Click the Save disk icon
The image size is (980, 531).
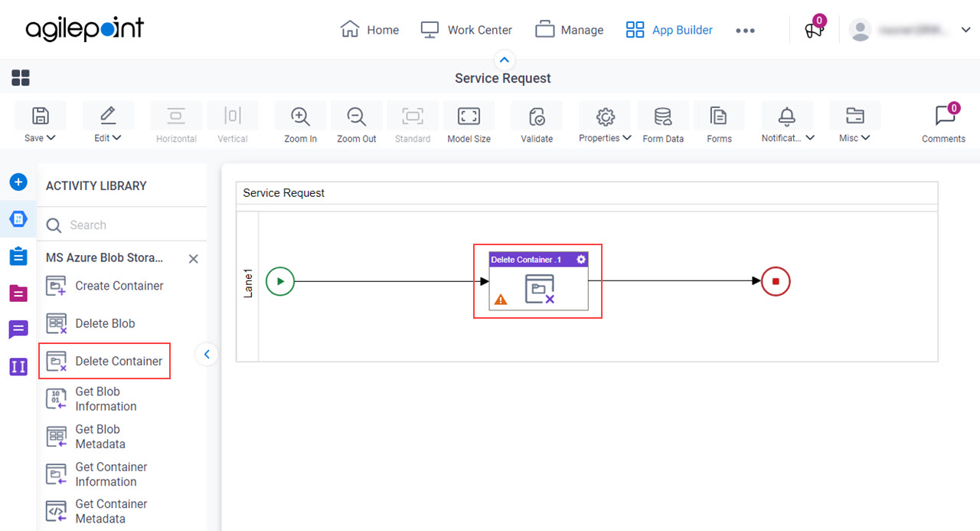click(x=40, y=116)
